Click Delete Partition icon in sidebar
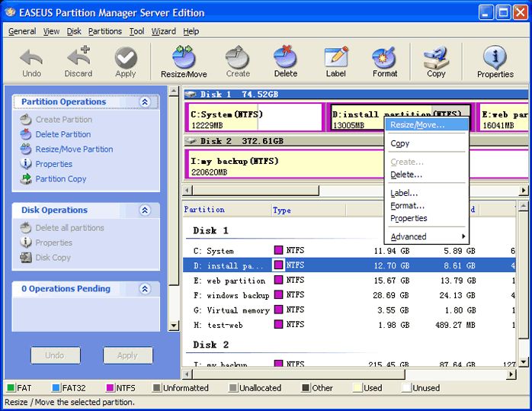Screen dimensions: 532x411 click(26, 134)
